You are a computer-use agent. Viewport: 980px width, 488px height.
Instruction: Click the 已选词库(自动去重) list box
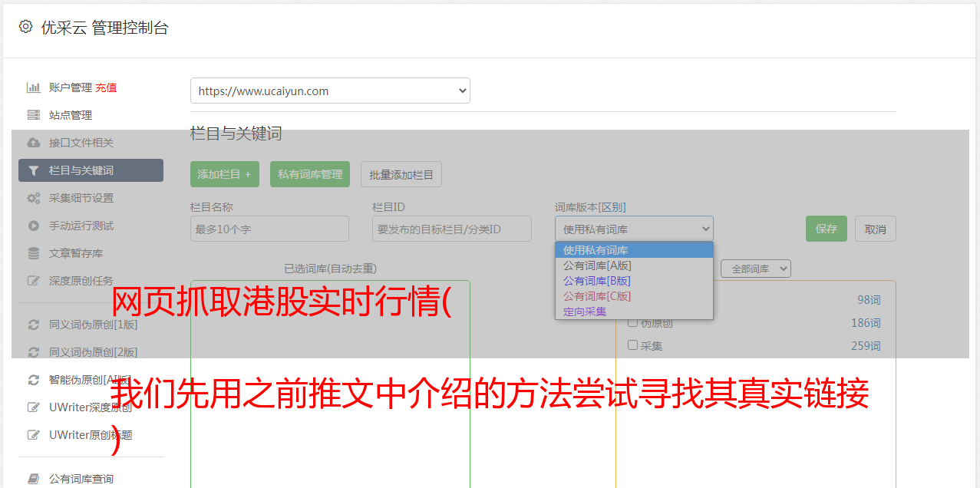tap(330, 384)
